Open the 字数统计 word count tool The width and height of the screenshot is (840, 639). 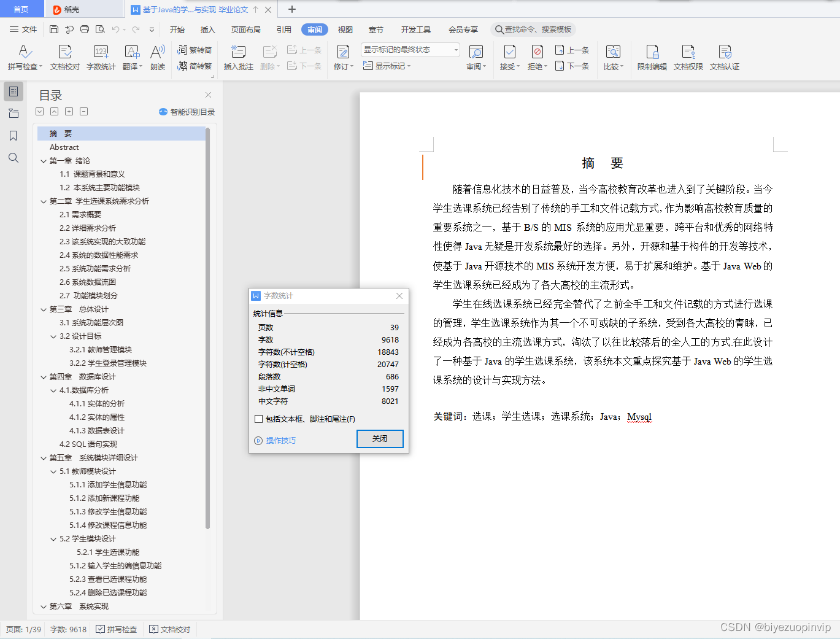(x=99, y=57)
